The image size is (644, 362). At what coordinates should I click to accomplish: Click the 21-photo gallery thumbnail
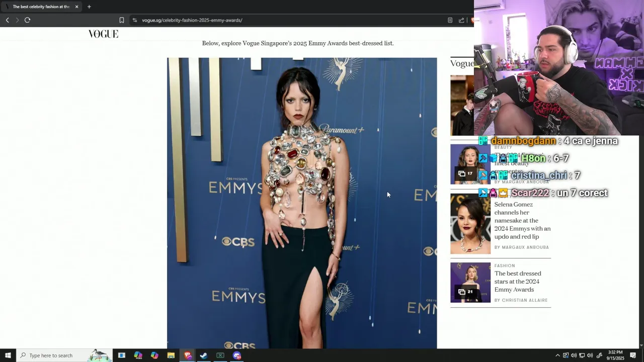(470, 283)
